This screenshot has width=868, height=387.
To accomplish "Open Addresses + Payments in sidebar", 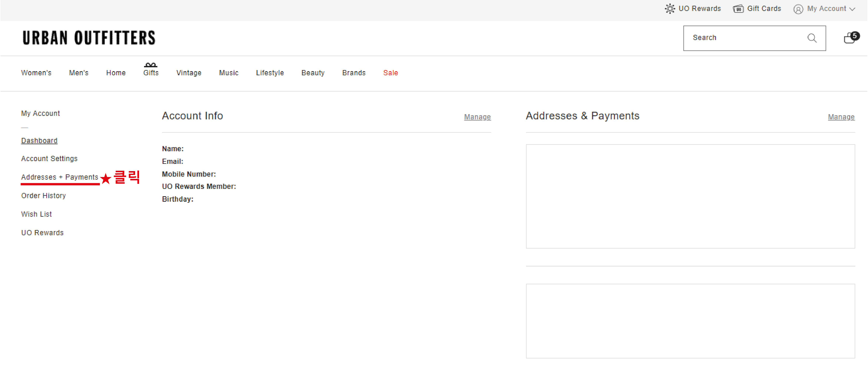I will [60, 177].
